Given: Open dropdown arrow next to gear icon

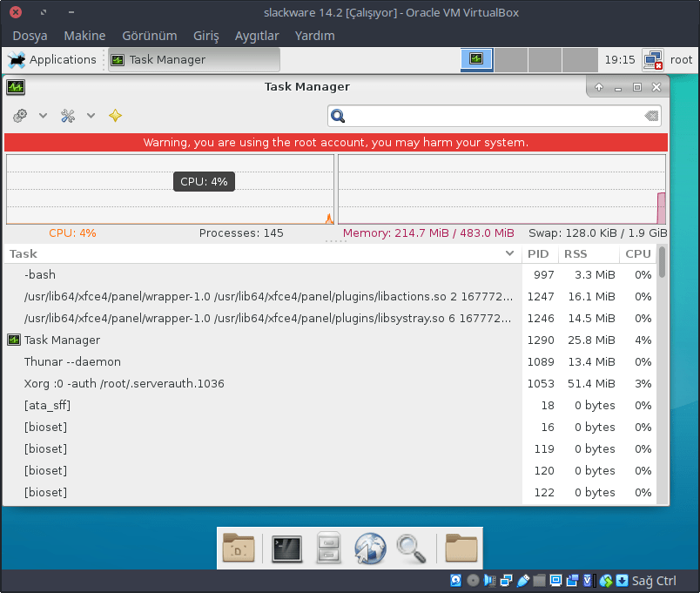Looking at the screenshot, I should (x=43, y=116).
